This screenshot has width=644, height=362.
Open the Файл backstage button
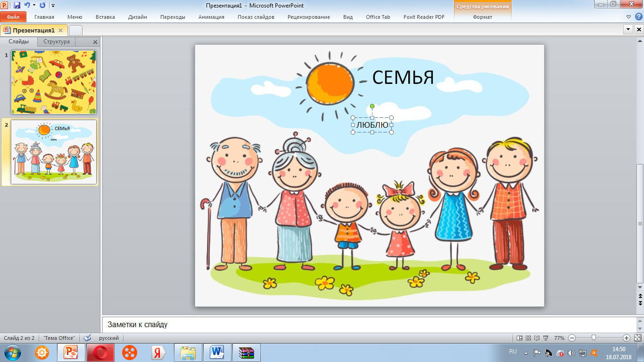click(x=13, y=17)
